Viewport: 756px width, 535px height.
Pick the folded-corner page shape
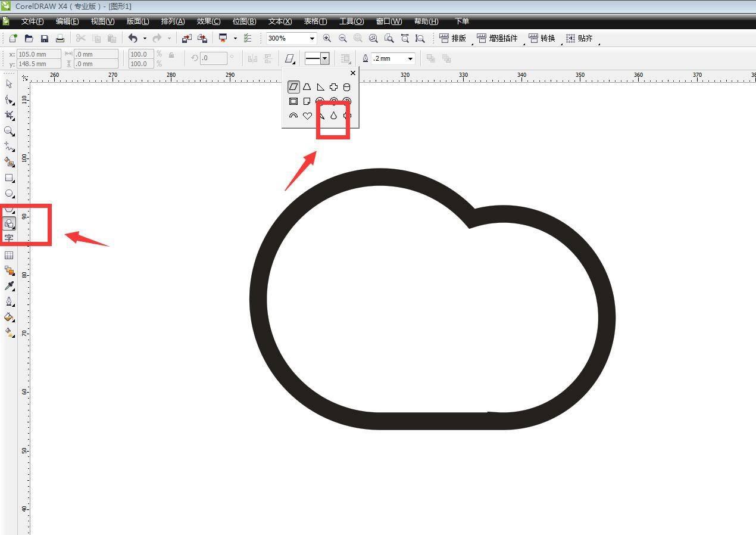[x=307, y=101]
